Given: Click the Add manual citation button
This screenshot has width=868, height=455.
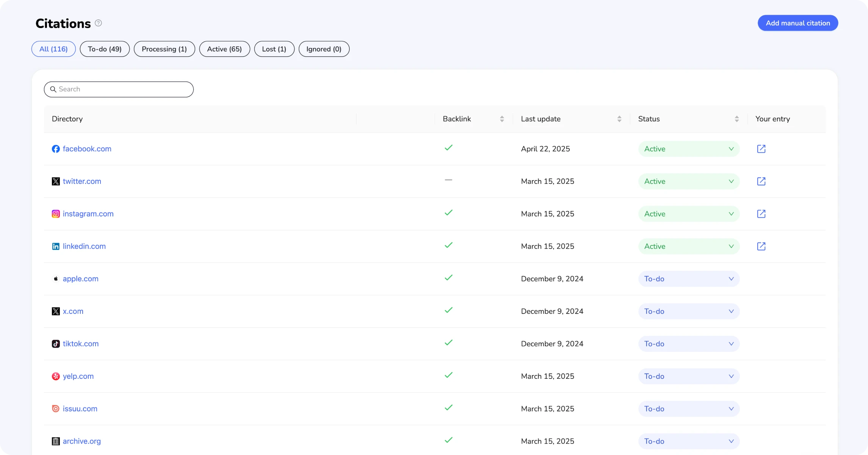Looking at the screenshot, I should pyautogui.click(x=797, y=23).
